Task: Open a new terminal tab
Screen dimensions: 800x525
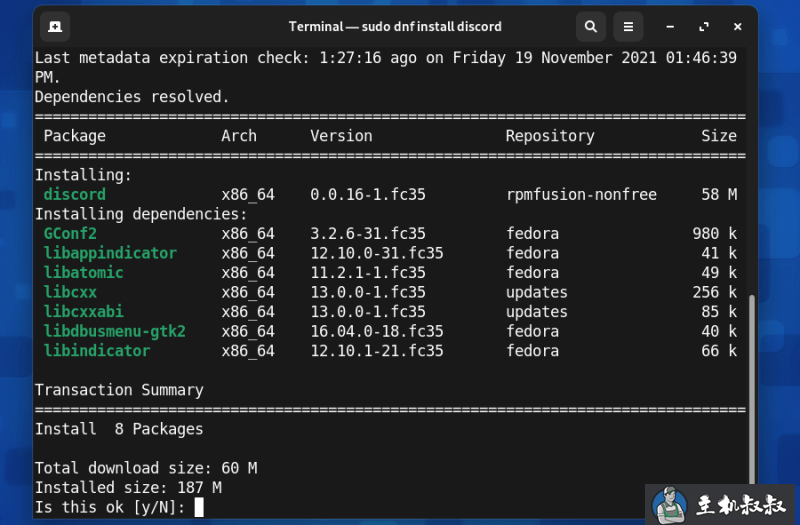Action: pyautogui.click(x=55, y=27)
